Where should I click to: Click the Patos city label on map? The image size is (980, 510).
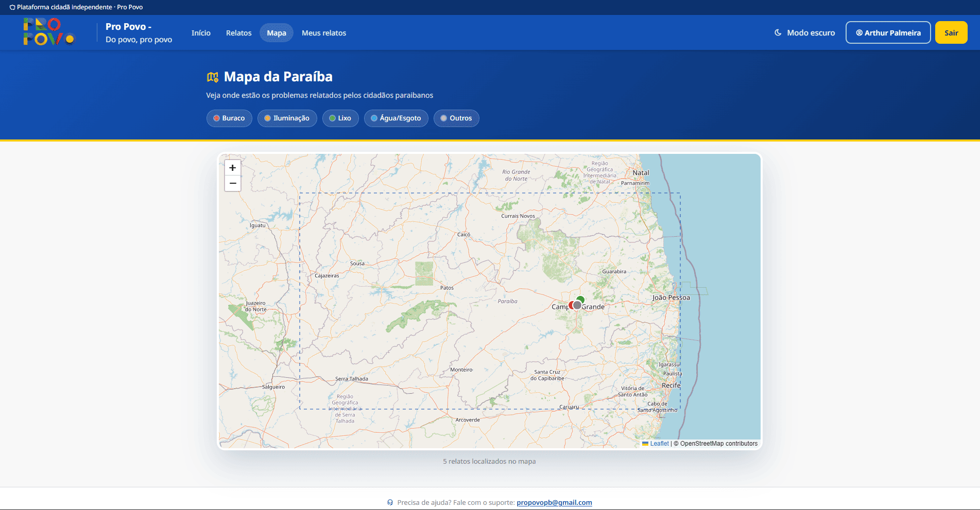(x=447, y=288)
